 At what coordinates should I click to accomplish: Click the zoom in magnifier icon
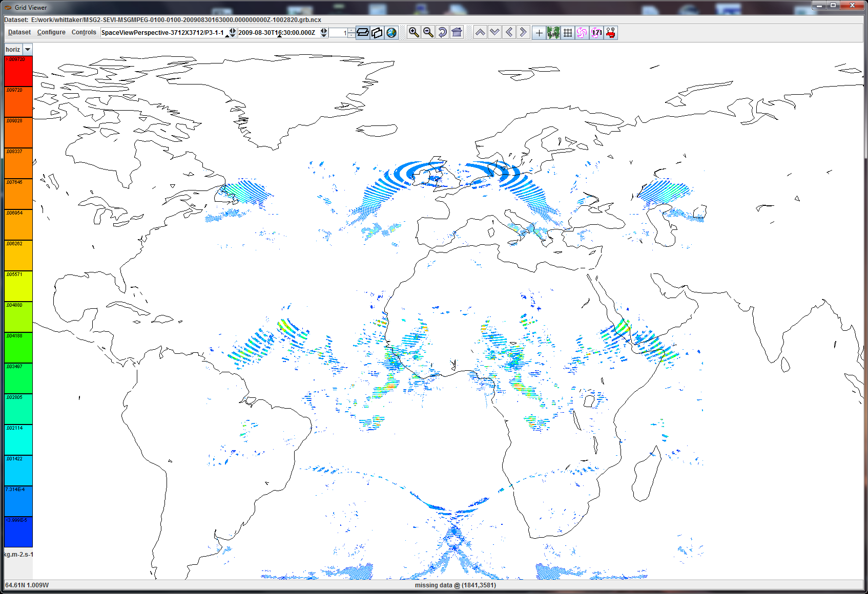414,33
